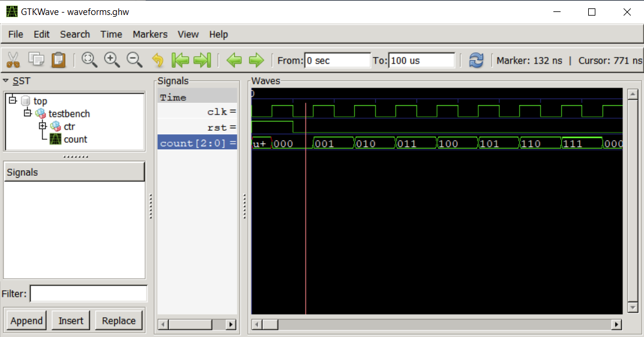Image resolution: width=644 pixels, height=337 pixels.
Task: Collapse the SST panel triangle
Action: click(x=6, y=81)
